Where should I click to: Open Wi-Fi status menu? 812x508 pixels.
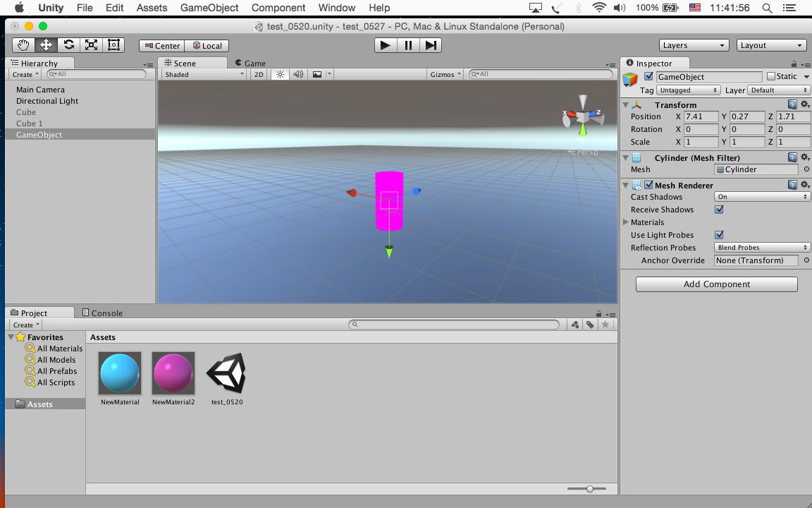599,8
